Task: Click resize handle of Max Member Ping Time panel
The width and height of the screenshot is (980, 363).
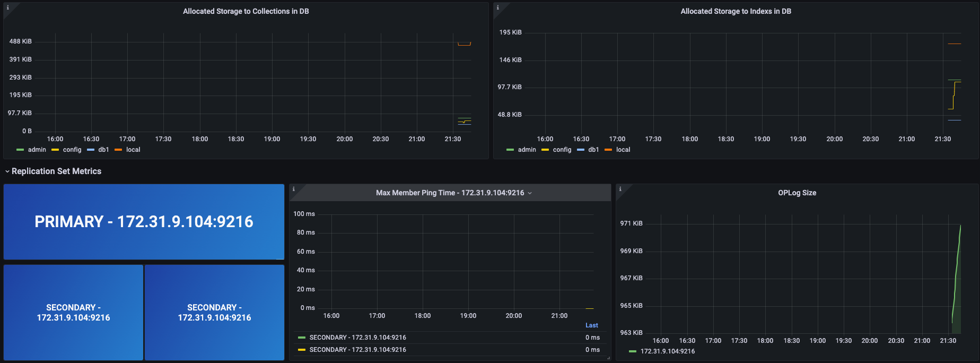Action: [608, 358]
